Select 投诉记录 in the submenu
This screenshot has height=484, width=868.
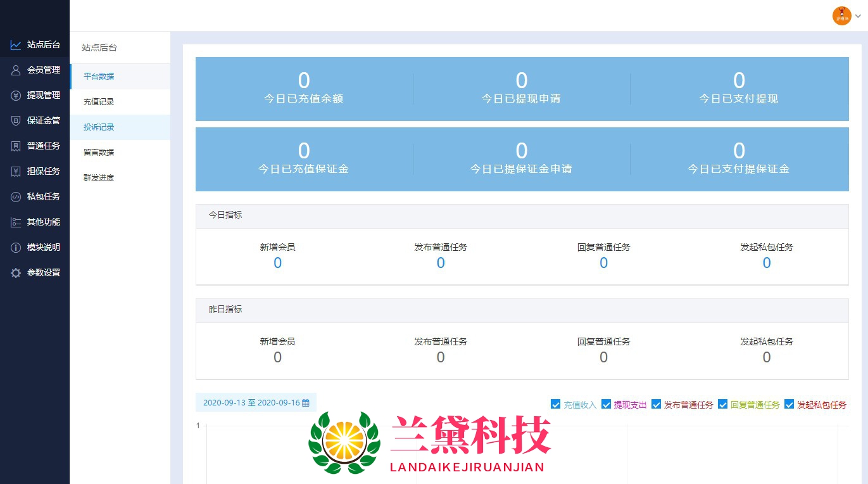[x=99, y=127]
